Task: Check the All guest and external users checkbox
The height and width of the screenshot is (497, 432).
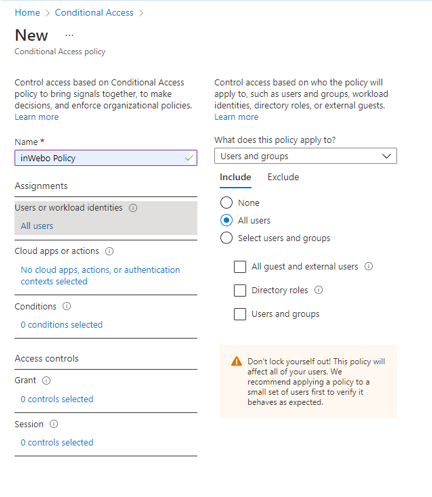Action: (240, 267)
